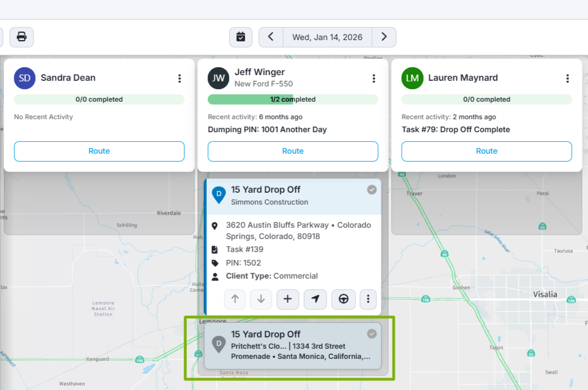
Task: Click Jeff Winger 1/2 completed progress bar
Action: tap(293, 99)
